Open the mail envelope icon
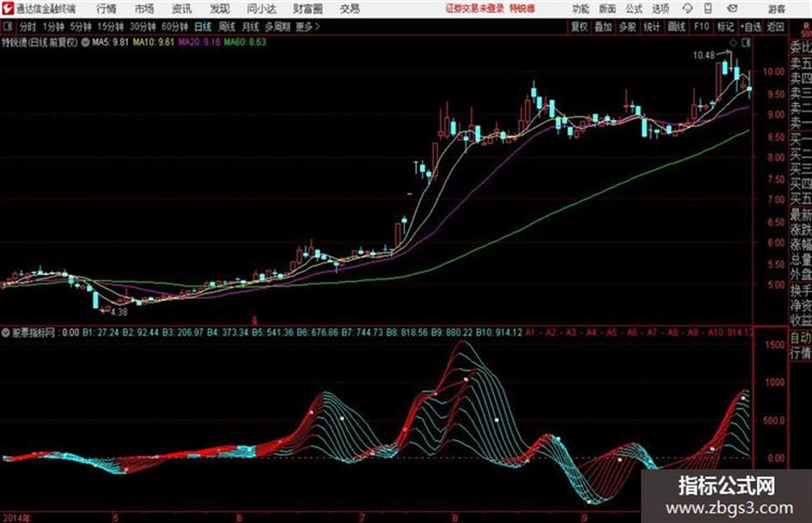This screenshot has height=523, width=812. pos(732,9)
